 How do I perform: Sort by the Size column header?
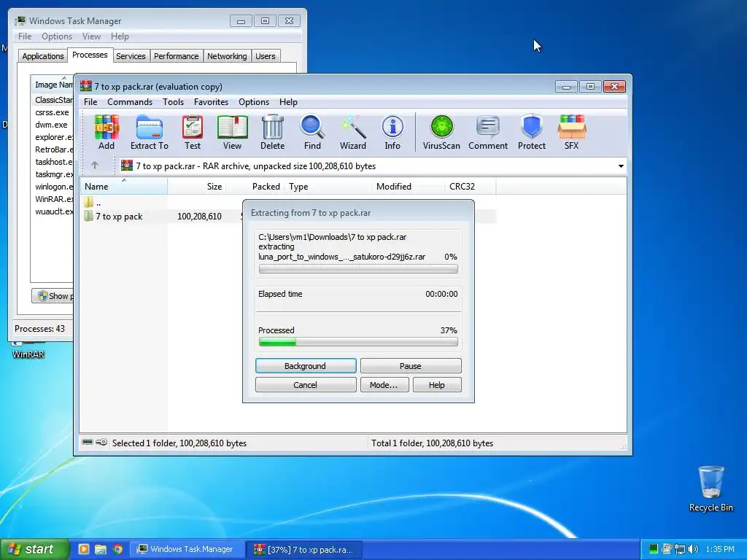(196, 186)
